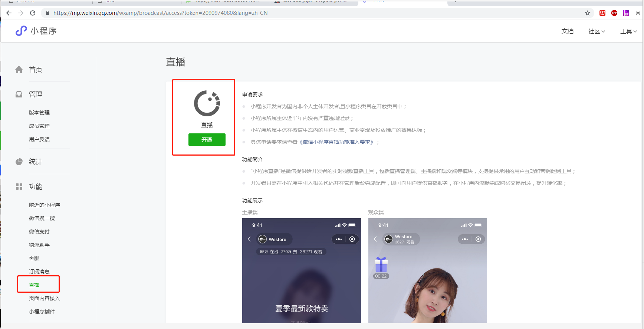This screenshot has width=644, height=329.
Task: Click the 管理 section heading
Action: (x=36, y=94)
